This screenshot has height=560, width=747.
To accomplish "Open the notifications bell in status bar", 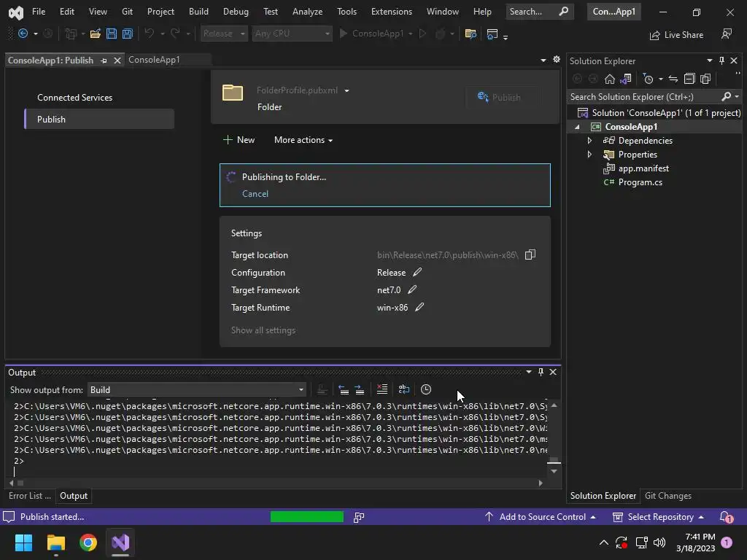I will coord(726,517).
